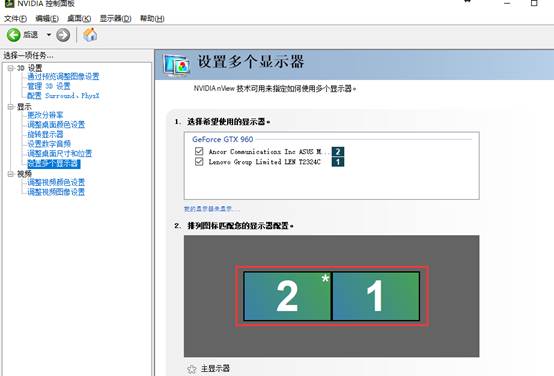Select display 1 in arrangement area
Viewport: 554px width, 376px height.
coord(376,296)
